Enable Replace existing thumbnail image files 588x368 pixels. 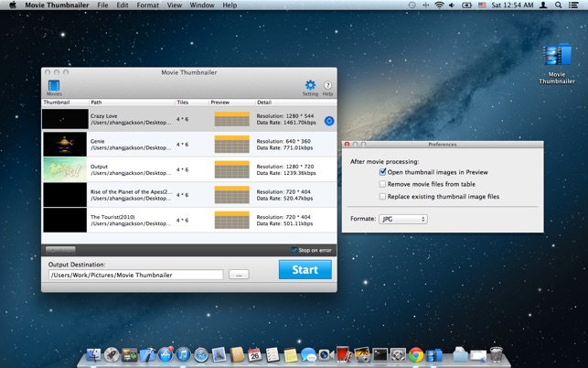click(x=382, y=197)
